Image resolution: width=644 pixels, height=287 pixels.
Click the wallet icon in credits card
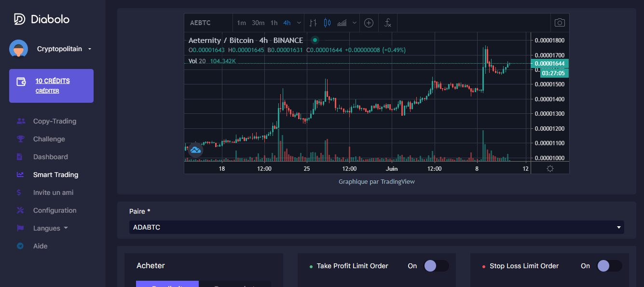pyautogui.click(x=21, y=82)
